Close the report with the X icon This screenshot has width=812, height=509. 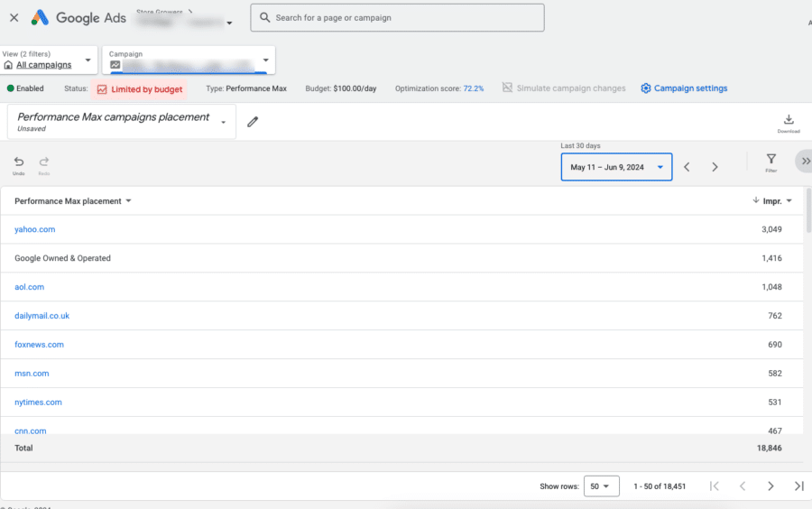pos(14,18)
